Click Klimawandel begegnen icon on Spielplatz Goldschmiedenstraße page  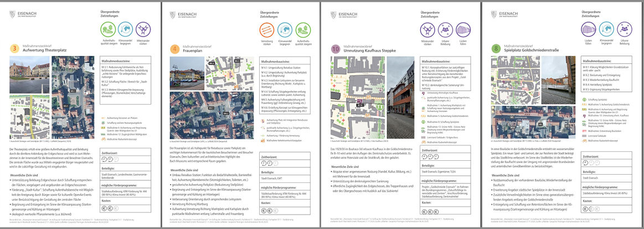[606, 29]
